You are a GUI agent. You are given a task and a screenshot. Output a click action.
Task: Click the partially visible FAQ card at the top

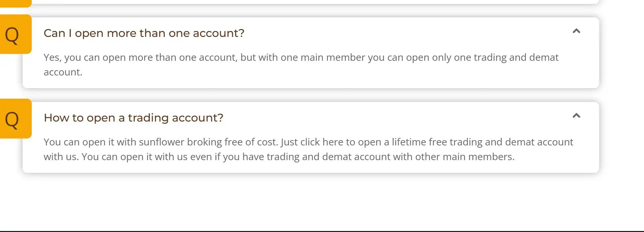pos(314,2)
